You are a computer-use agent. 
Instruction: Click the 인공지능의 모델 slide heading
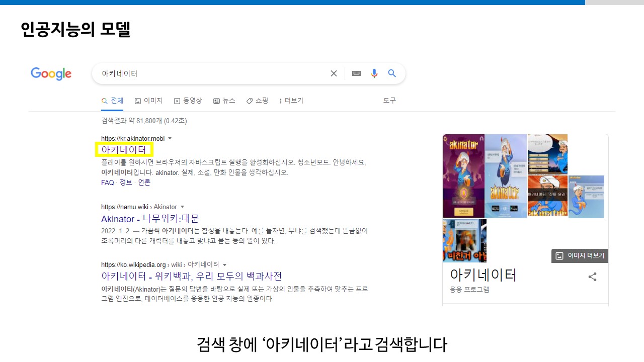[x=75, y=29]
